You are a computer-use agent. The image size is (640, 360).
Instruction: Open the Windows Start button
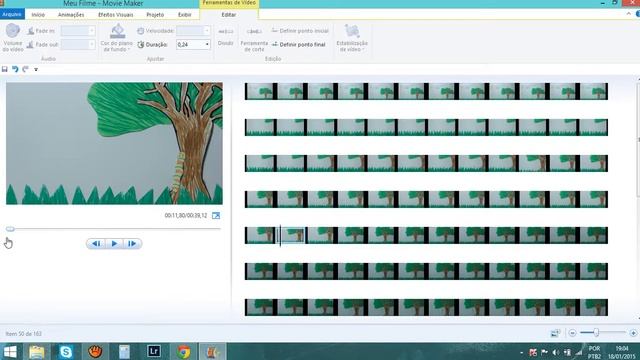10,351
